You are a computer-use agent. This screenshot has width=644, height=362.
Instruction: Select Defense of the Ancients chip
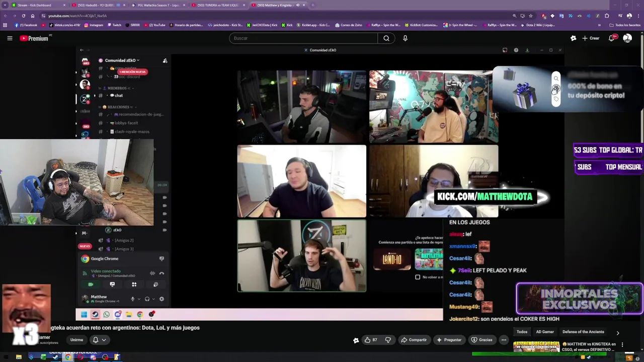[x=583, y=332]
